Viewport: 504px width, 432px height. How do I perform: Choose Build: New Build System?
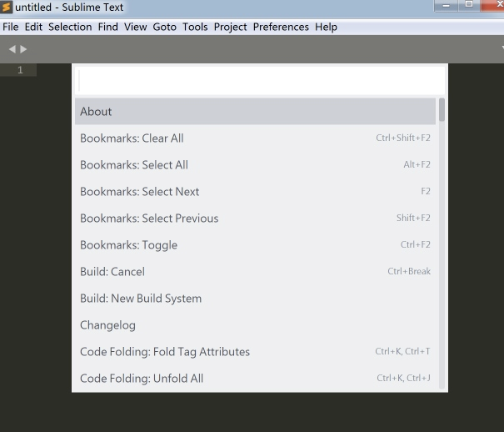[255, 299]
